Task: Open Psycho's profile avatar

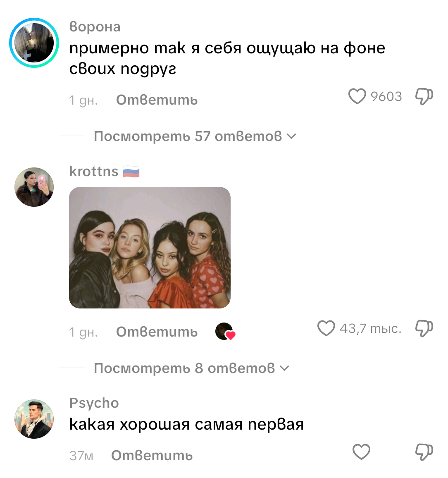Action: 34,419
